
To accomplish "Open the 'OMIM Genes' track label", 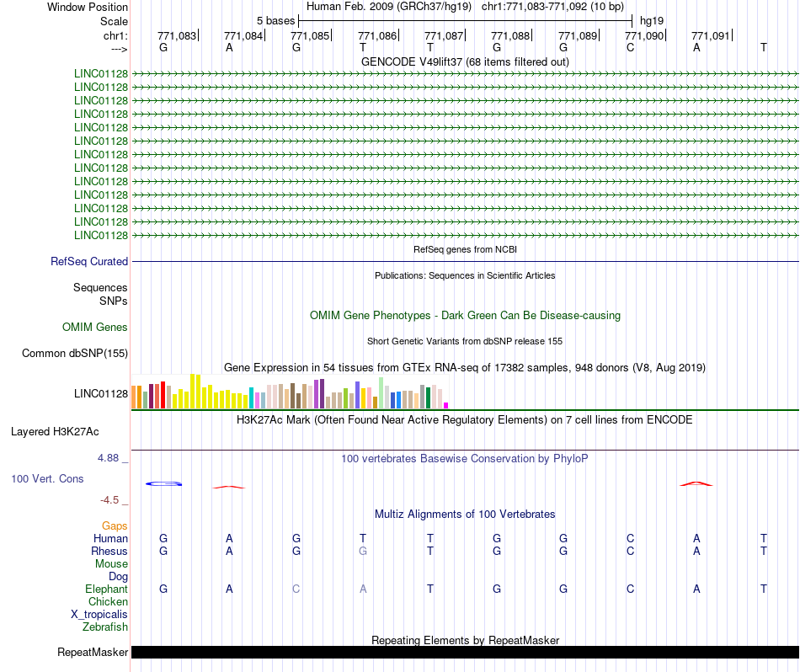I will coord(94,327).
